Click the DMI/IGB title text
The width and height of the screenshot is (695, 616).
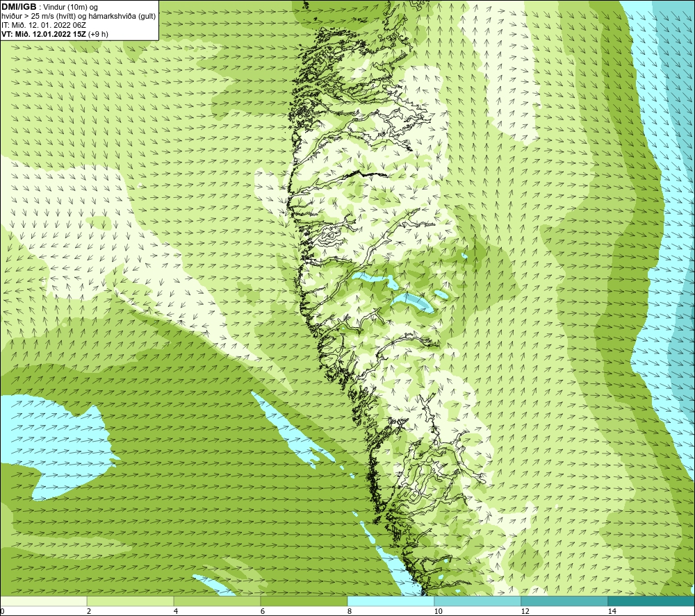(19, 7)
